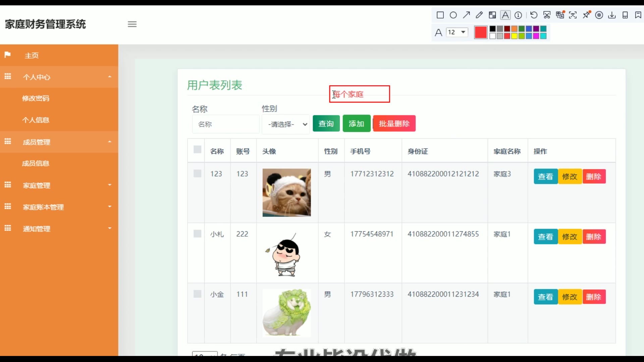The width and height of the screenshot is (644, 362).
Task: Toggle the sidebar with hamburger icon
Action: pos(132,24)
